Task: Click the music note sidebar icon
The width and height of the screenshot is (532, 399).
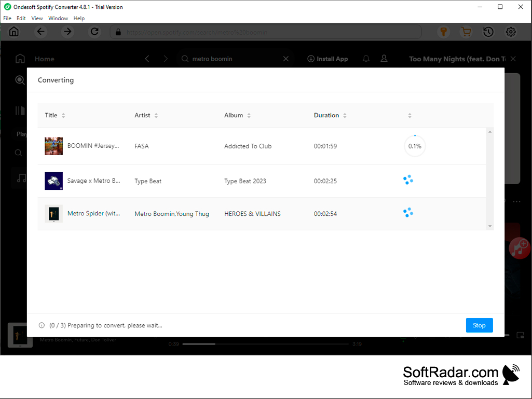Action: 21,178
